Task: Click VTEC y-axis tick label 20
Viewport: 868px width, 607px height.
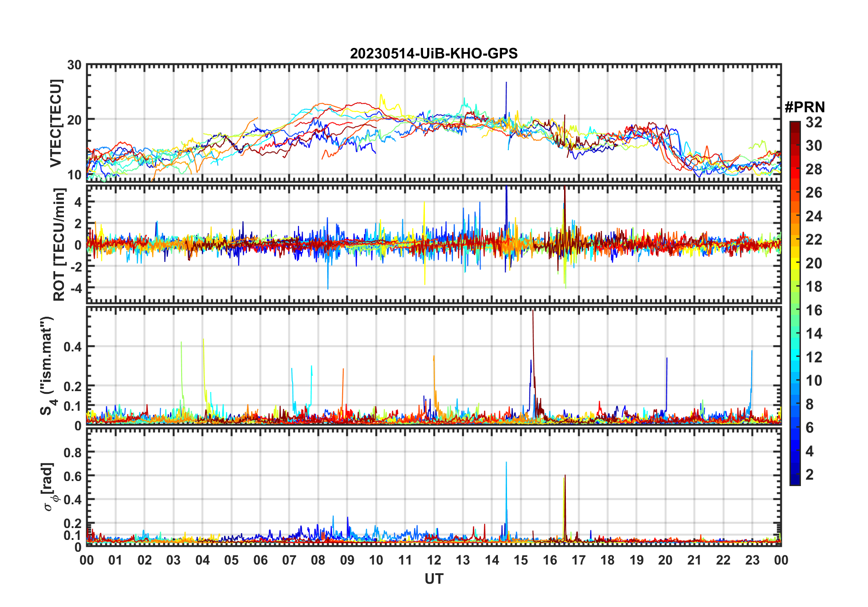Action: pos(74,120)
